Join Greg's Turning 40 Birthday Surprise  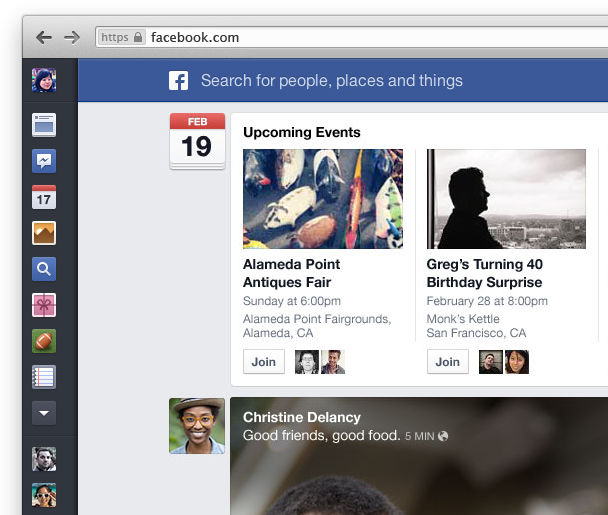(x=447, y=362)
